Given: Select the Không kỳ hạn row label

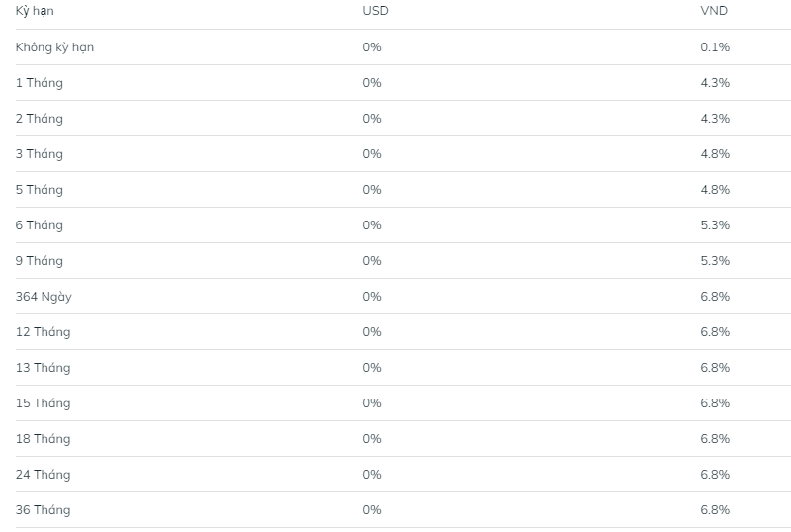Looking at the screenshot, I should click(x=54, y=47).
